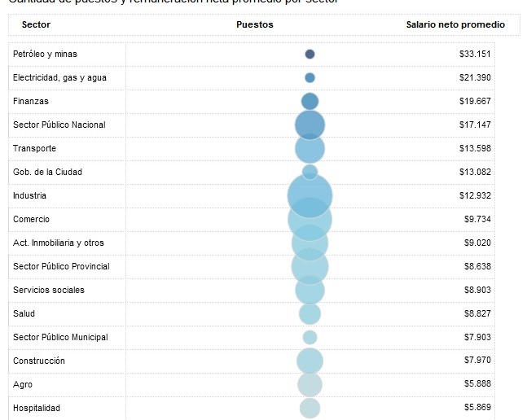Select the Hospitalidad bubble
Image resolution: width=527 pixels, height=420 pixels.
[x=310, y=408]
